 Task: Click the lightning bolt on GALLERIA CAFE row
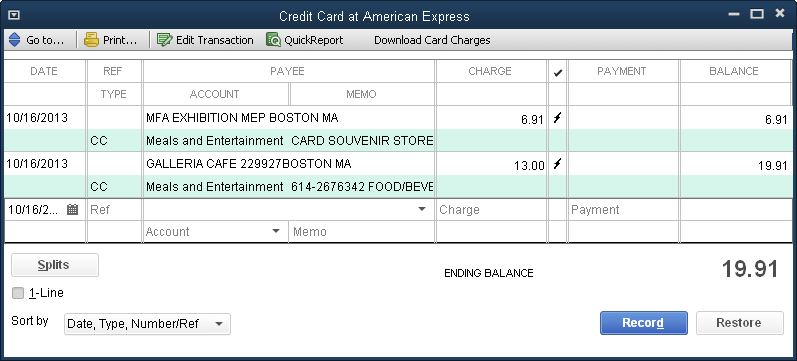558,164
